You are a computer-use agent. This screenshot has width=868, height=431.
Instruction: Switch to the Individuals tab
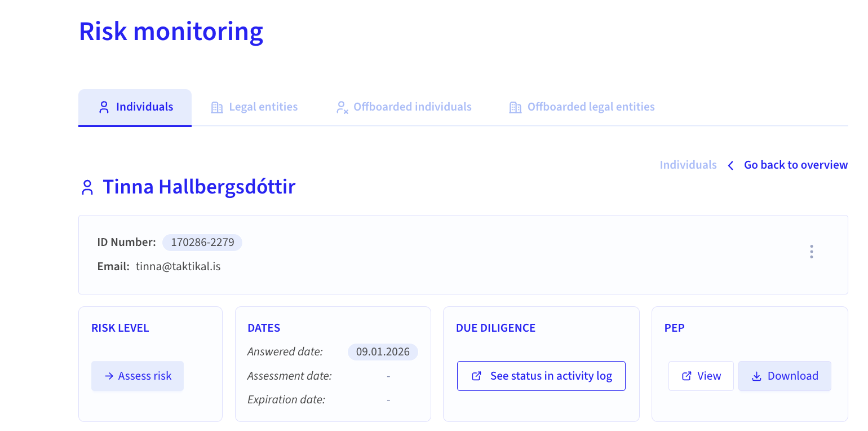[x=135, y=107]
